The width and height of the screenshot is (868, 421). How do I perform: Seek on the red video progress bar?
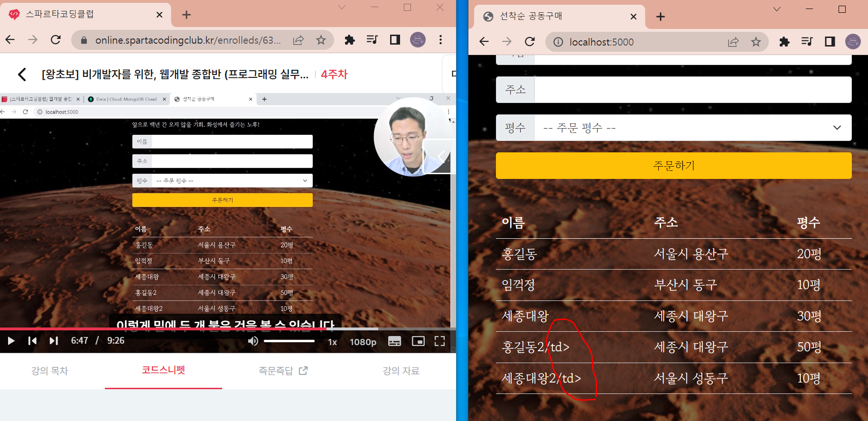[228, 328]
